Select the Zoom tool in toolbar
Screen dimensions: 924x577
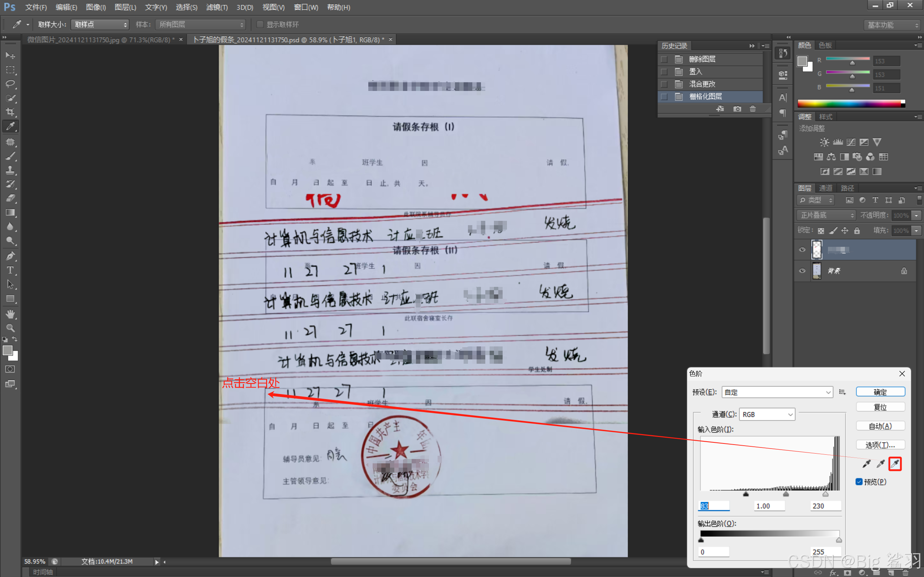point(10,328)
